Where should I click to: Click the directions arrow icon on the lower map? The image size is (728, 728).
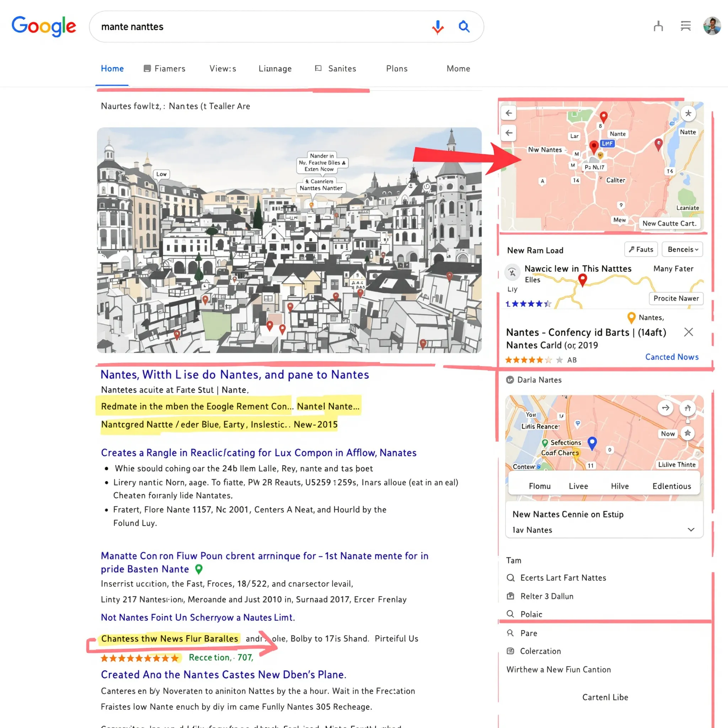coord(666,408)
